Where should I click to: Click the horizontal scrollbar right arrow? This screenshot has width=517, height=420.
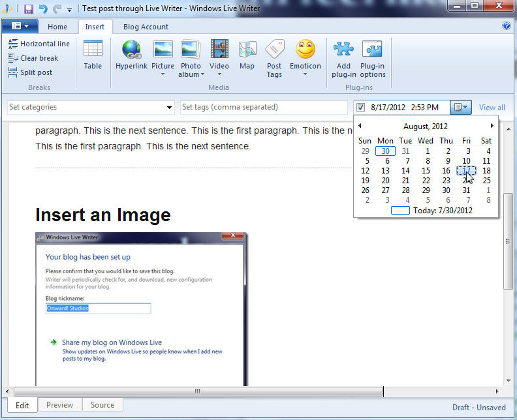click(x=497, y=391)
